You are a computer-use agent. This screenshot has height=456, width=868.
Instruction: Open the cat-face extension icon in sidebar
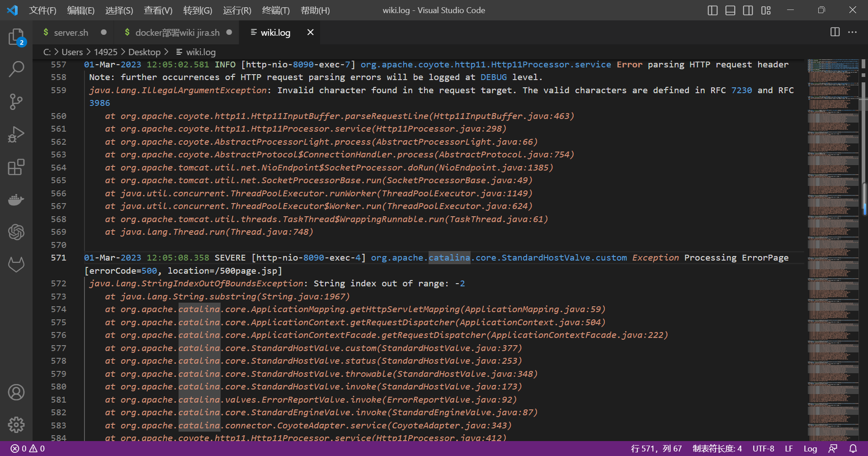point(16,265)
